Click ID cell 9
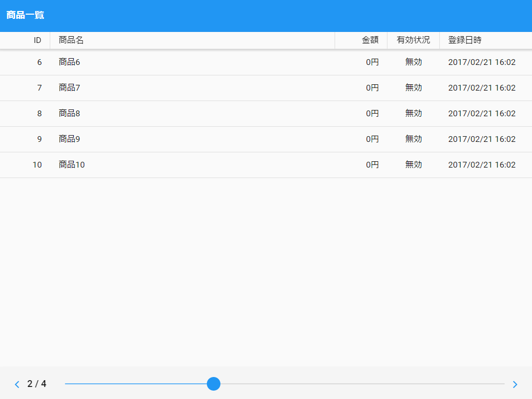Viewport: 532px width, 399px height. [x=39, y=139]
